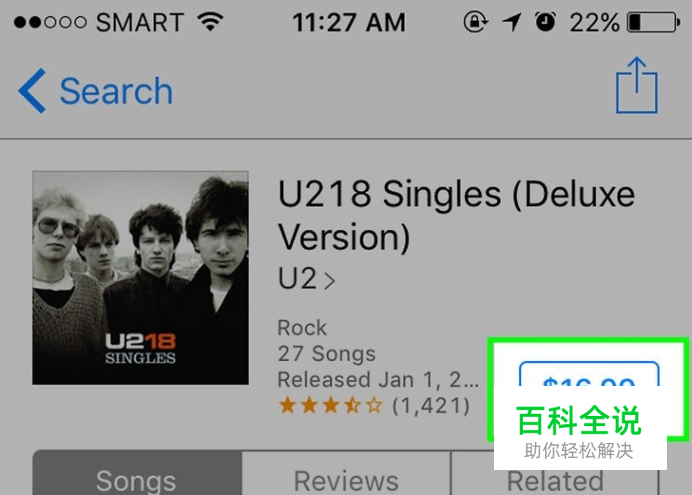Tap the album price buy button

[589, 374]
